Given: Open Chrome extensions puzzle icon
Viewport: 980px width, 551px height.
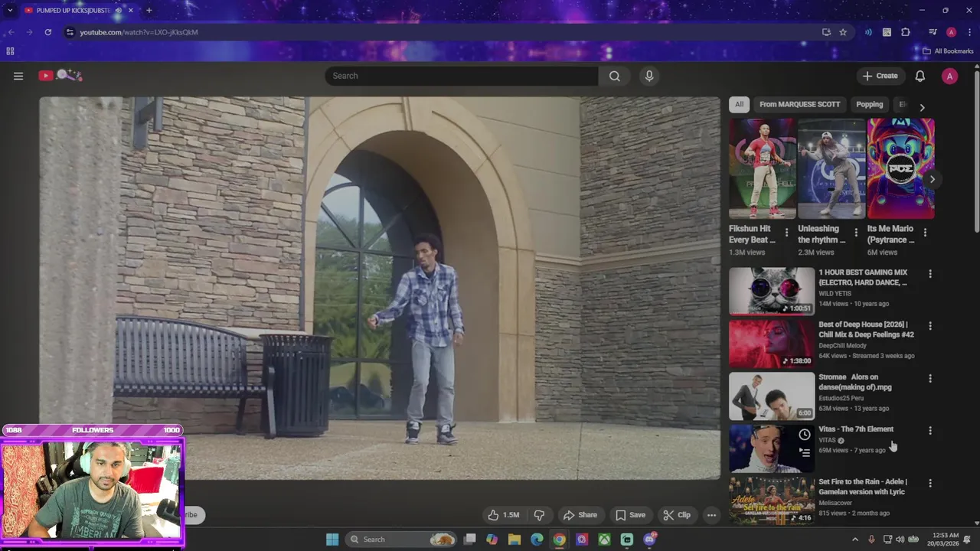Looking at the screenshot, I should pos(906,32).
